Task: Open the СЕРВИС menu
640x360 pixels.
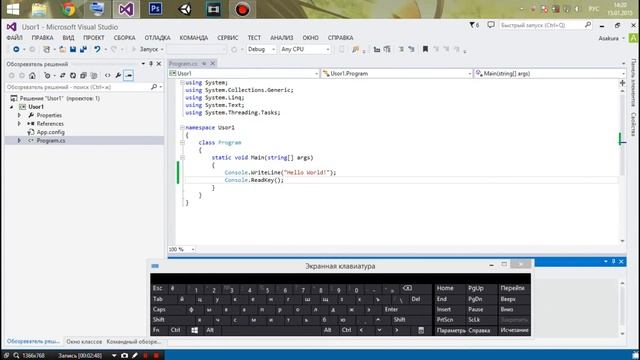Action: click(228, 38)
